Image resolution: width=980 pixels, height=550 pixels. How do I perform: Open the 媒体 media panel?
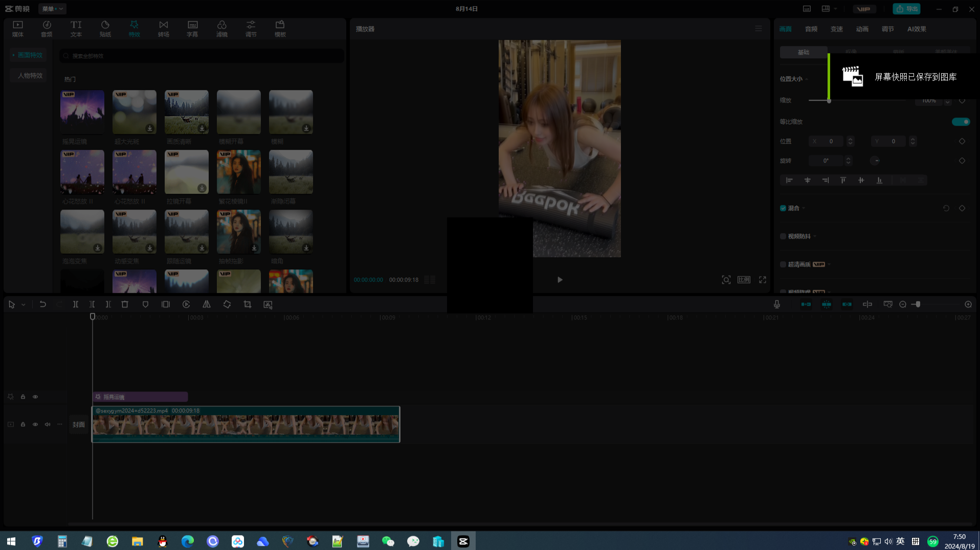click(x=18, y=29)
